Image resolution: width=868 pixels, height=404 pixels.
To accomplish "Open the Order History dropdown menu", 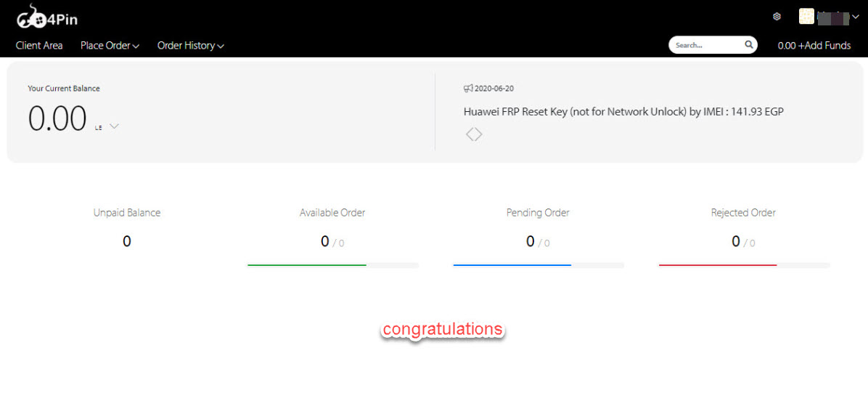I will click(x=190, y=45).
